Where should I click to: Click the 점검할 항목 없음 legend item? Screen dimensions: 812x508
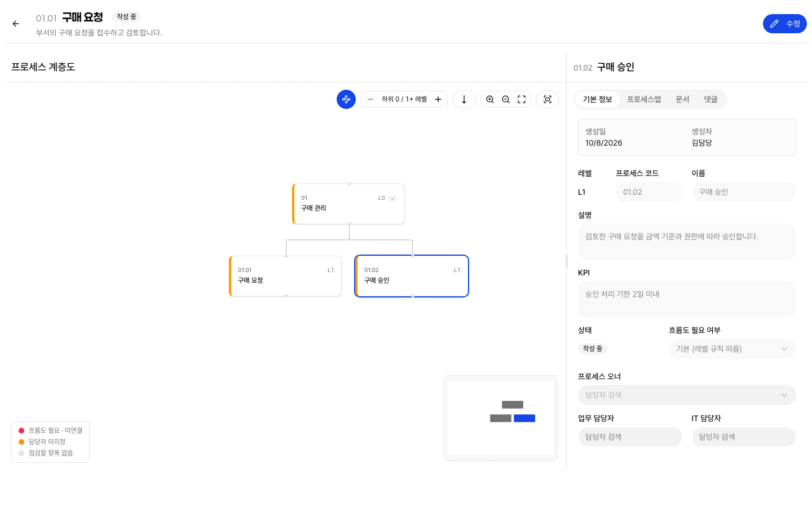point(46,453)
